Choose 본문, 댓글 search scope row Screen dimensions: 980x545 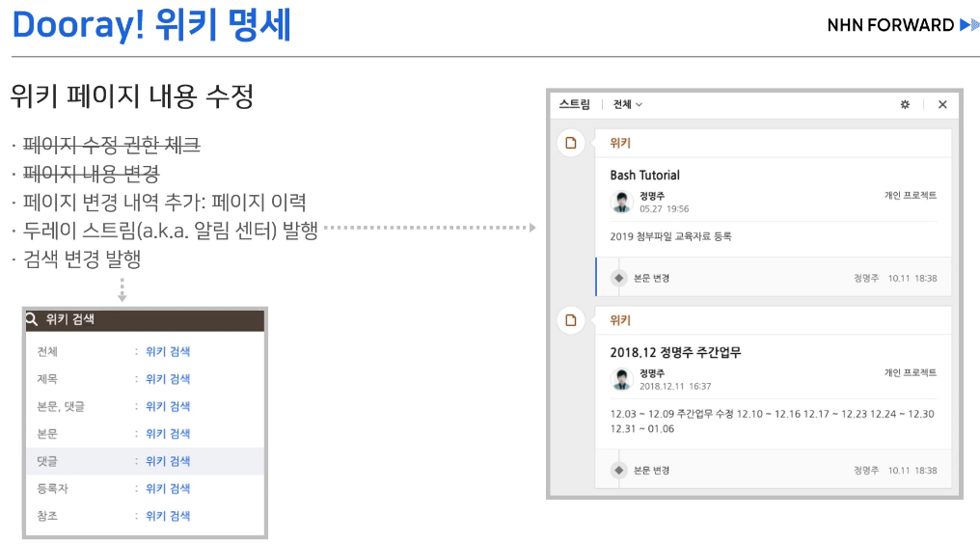pyautogui.click(x=145, y=406)
